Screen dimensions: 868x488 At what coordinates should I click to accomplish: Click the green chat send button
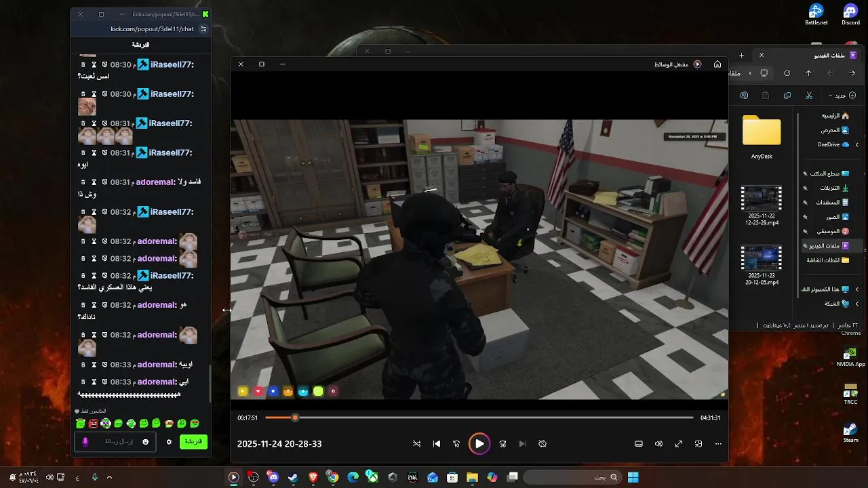193,442
